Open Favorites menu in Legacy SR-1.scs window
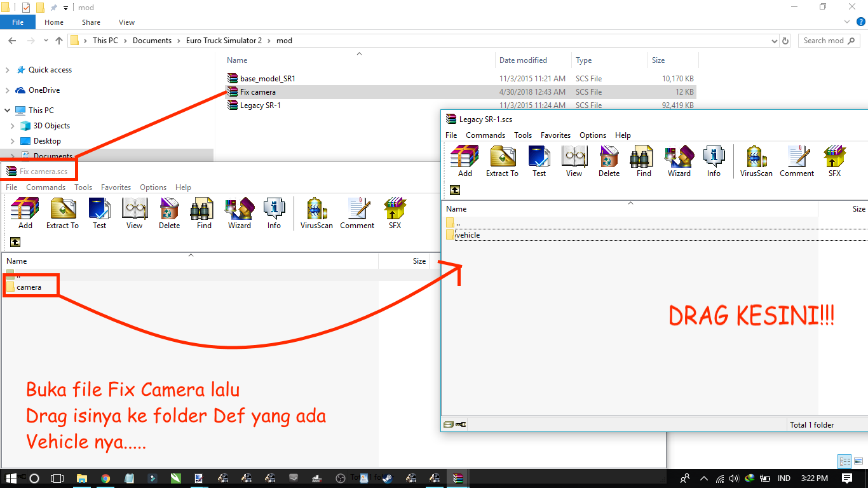The width and height of the screenshot is (868, 488). pos(555,135)
